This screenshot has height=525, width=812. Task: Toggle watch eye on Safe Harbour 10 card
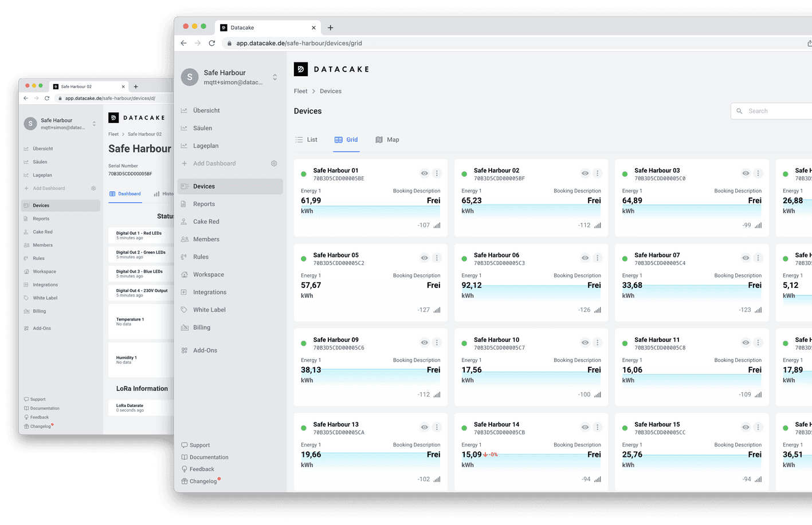[x=585, y=343]
